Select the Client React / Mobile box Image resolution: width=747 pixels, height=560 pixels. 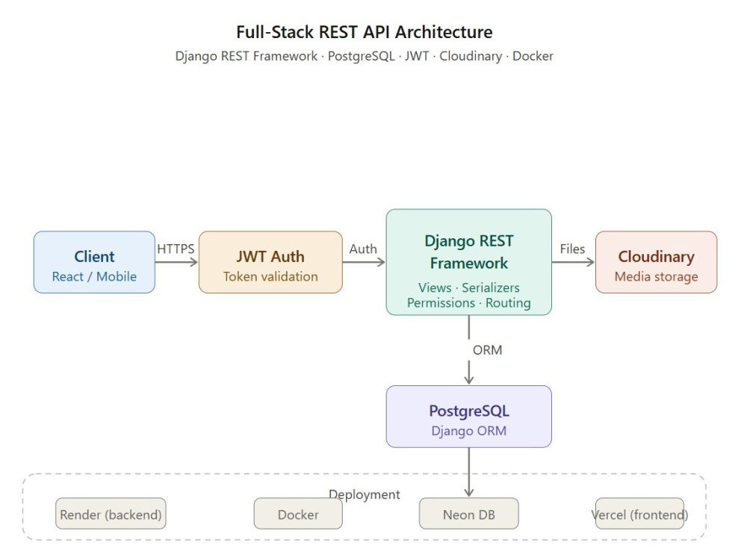click(94, 262)
